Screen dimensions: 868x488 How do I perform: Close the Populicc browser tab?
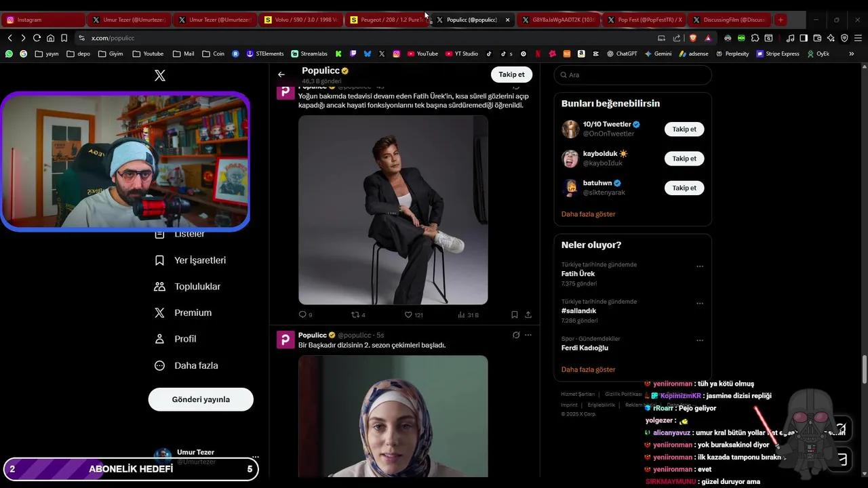pyautogui.click(x=507, y=20)
